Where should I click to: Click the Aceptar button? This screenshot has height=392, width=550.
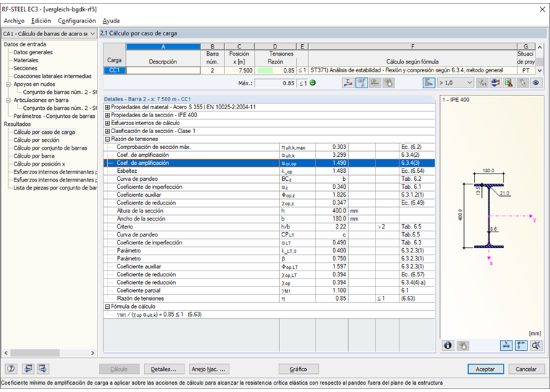coord(486,369)
